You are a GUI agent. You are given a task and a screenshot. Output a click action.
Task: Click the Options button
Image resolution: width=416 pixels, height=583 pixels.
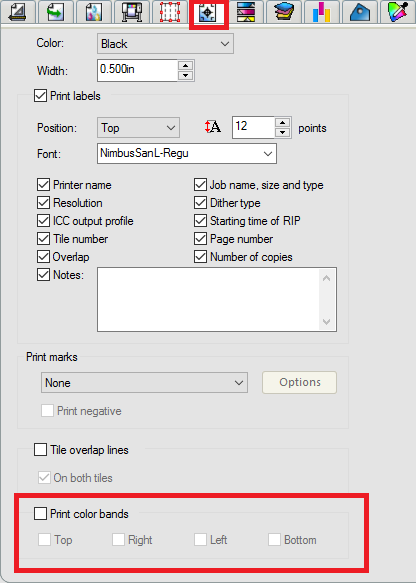[300, 382]
